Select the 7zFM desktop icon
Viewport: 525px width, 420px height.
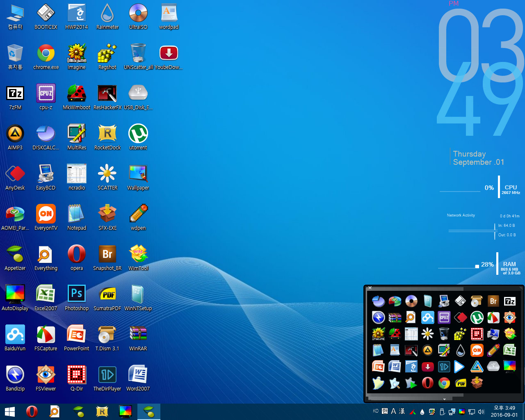(x=15, y=98)
